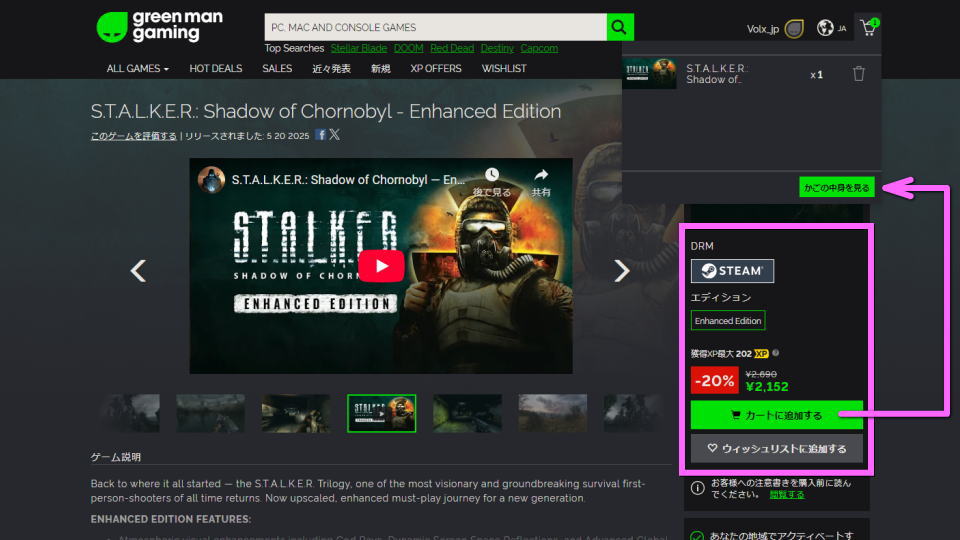This screenshot has width=960, height=540.
Task: Open the SALES menu item
Action: point(277,69)
